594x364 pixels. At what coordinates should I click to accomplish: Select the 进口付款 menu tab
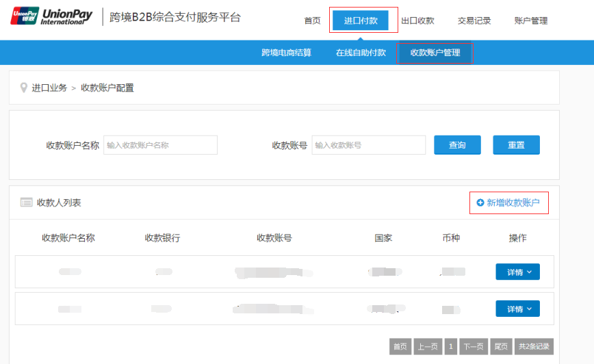tap(361, 21)
